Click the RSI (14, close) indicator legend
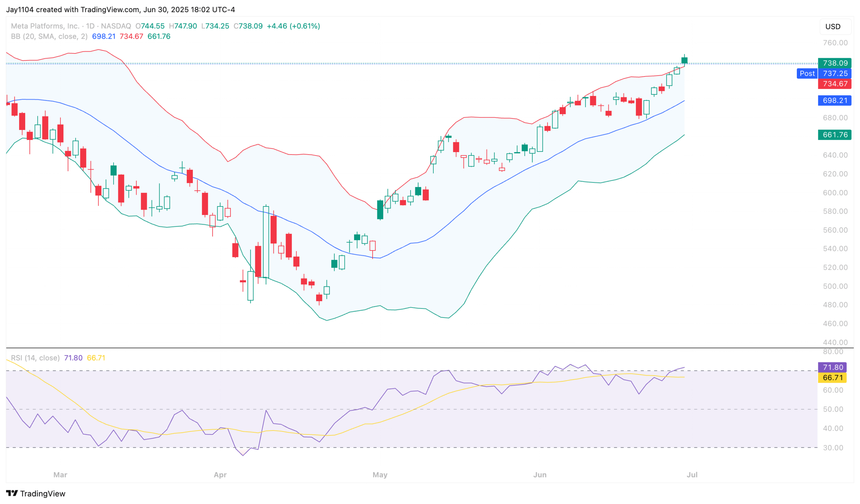This screenshot has width=860, height=504. 35,358
